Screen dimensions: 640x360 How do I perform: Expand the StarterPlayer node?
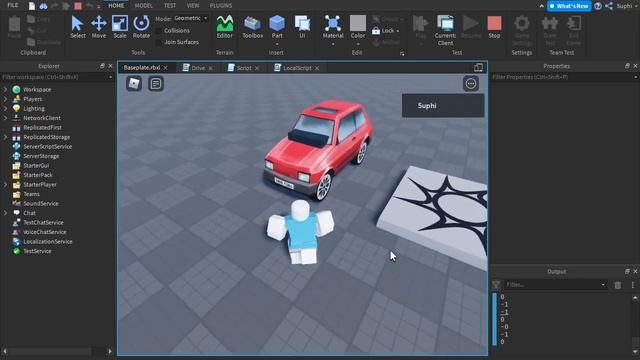click(6, 184)
